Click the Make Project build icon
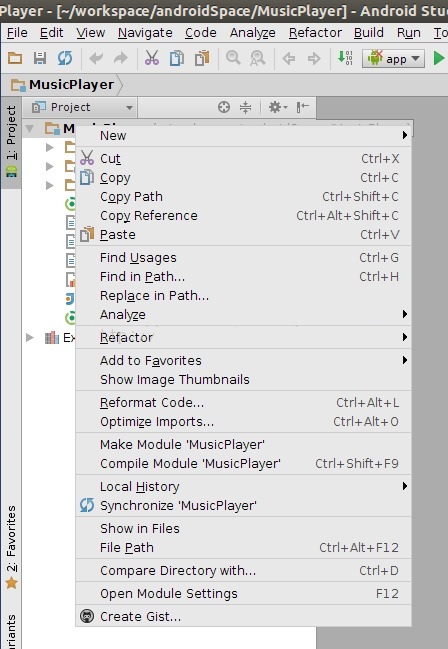Screen dimensions: 448x649 [x=345, y=58]
